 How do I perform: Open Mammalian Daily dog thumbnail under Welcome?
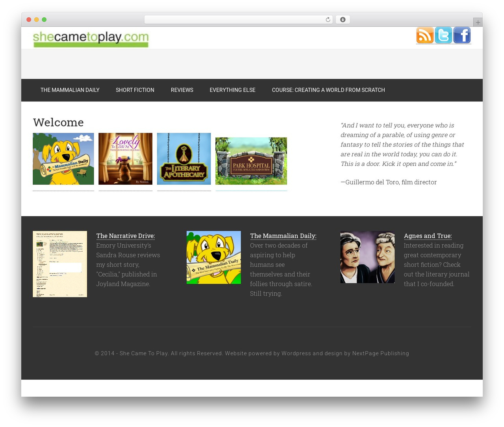tap(63, 159)
